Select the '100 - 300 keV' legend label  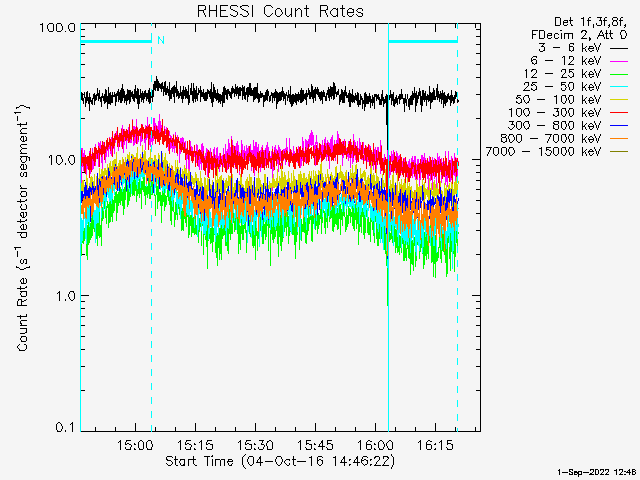click(555, 113)
